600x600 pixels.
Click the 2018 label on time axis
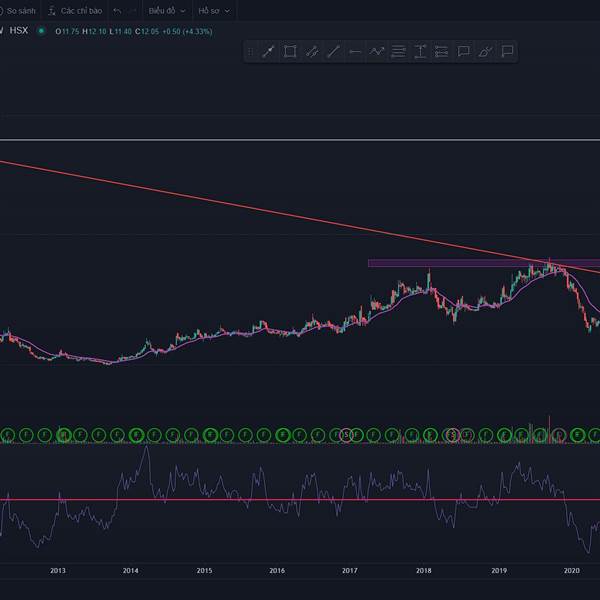click(424, 571)
